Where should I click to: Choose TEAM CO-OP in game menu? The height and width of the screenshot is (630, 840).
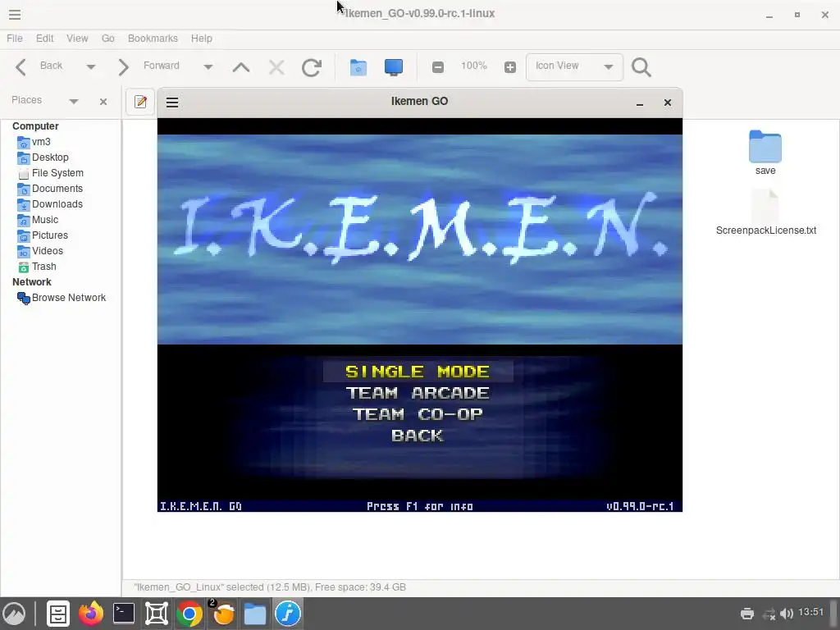418,414
